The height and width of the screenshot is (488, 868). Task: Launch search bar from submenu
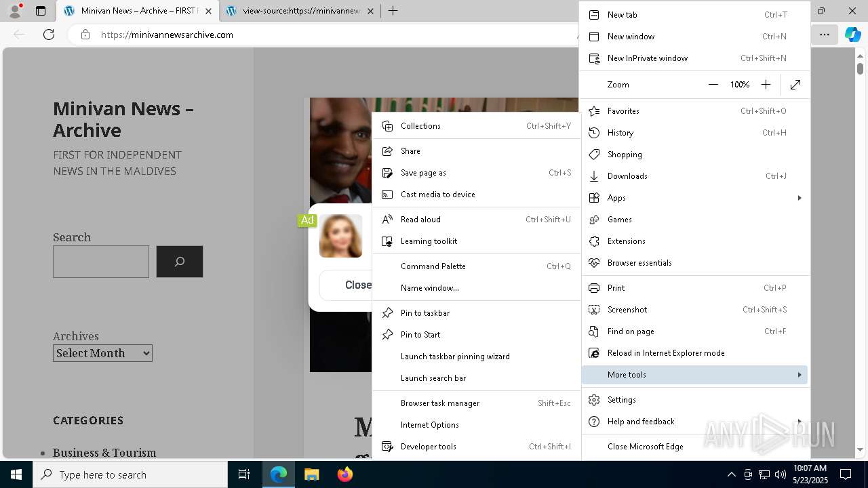(x=476, y=378)
